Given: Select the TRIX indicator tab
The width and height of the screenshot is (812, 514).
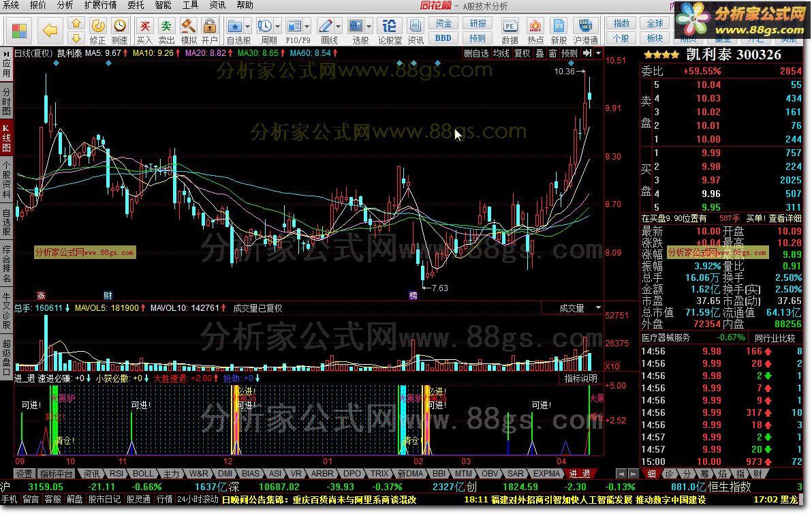Looking at the screenshot, I should coord(379,474).
